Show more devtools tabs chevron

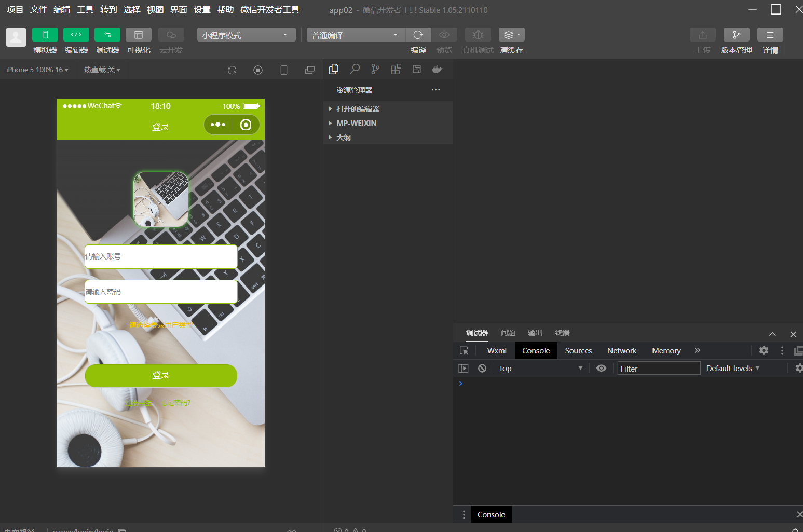pos(697,351)
